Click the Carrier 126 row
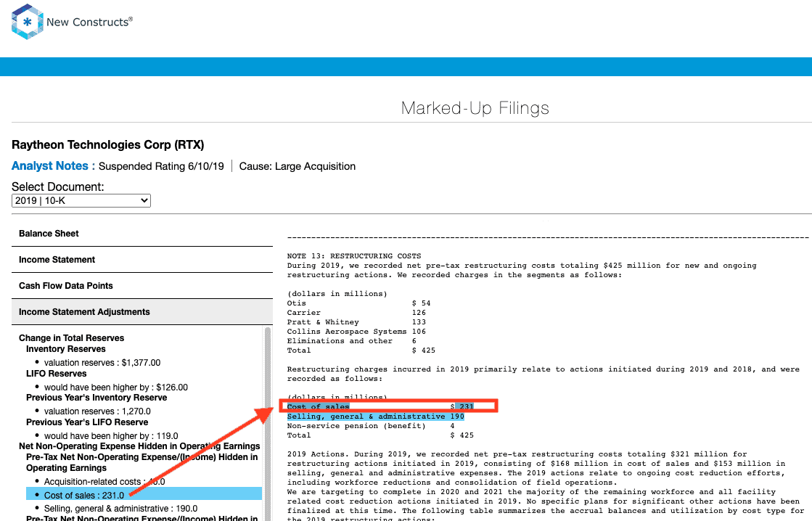This screenshot has width=812, height=521. (x=356, y=313)
